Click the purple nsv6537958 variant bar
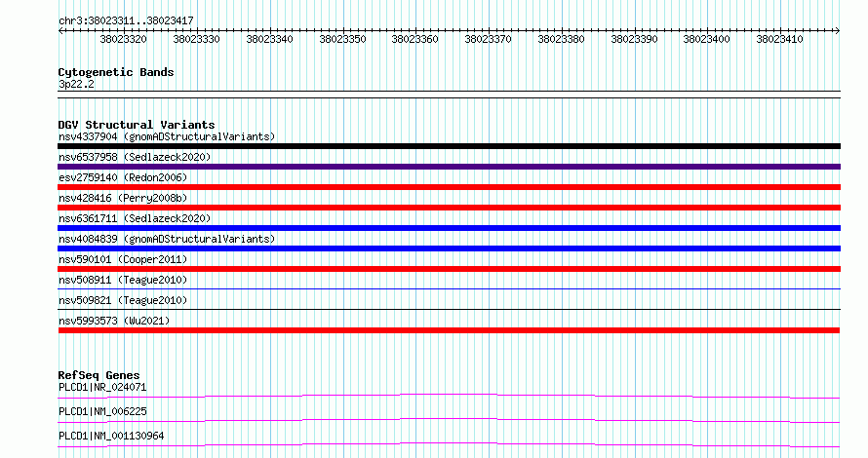The height and width of the screenshot is (458, 868). click(449, 167)
